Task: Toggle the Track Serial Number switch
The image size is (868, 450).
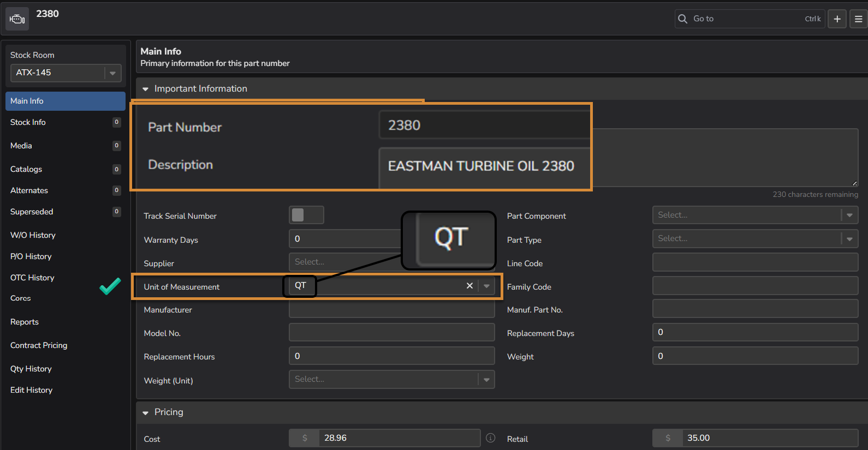Action: (306, 215)
